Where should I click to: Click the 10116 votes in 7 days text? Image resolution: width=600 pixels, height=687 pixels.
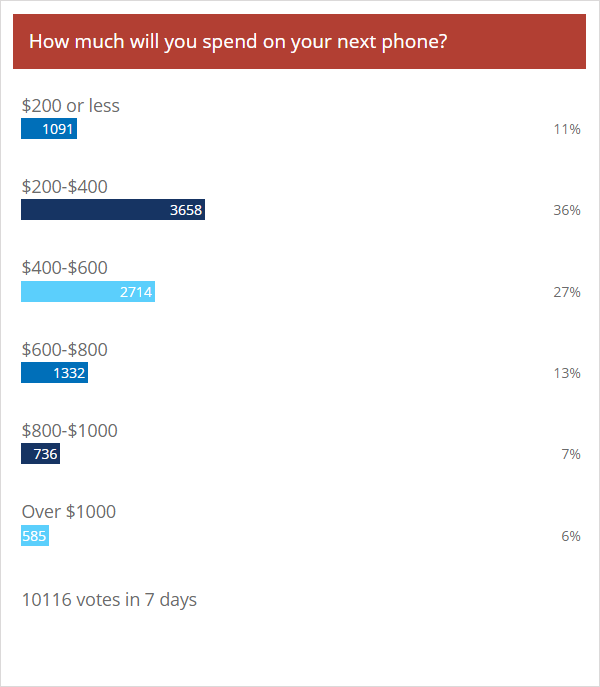(x=109, y=600)
